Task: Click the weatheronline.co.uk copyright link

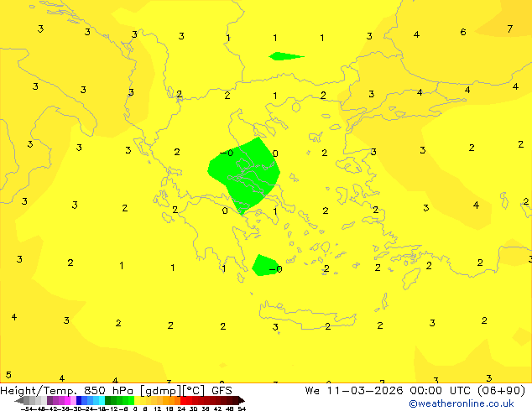Action: (x=462, y=403)
